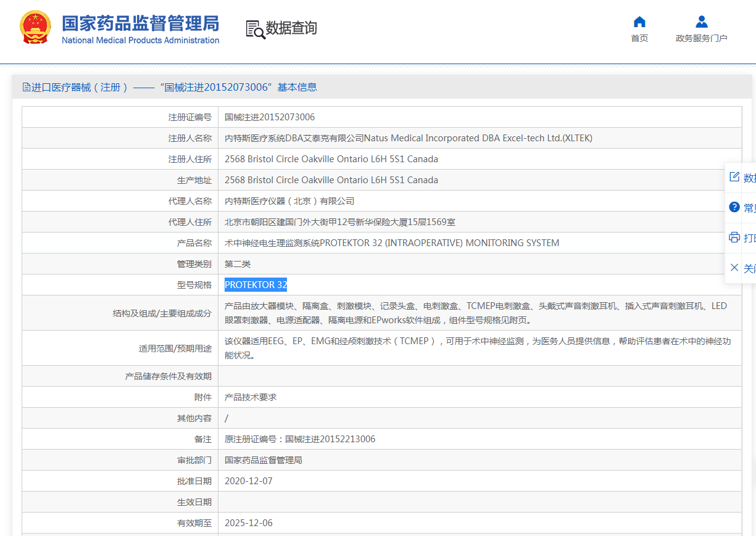The height and width of the screenshot is (536, 756).
Task: Open 政务服务门户 user portal icon
Action: click(702, 22)
